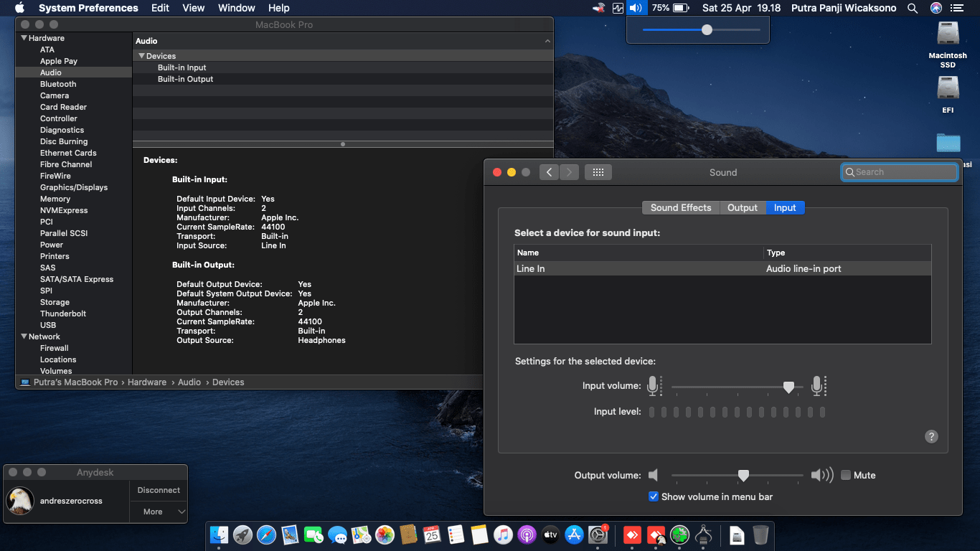Click activity graph icon in menu bar
The height and width of the screenshot is (551, 980).
618,8
